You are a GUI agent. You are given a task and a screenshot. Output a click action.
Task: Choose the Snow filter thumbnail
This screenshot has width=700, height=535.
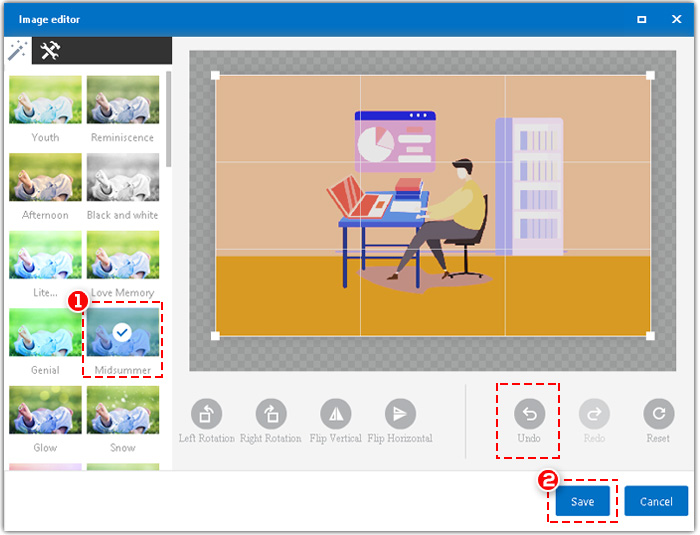[123, 410]
